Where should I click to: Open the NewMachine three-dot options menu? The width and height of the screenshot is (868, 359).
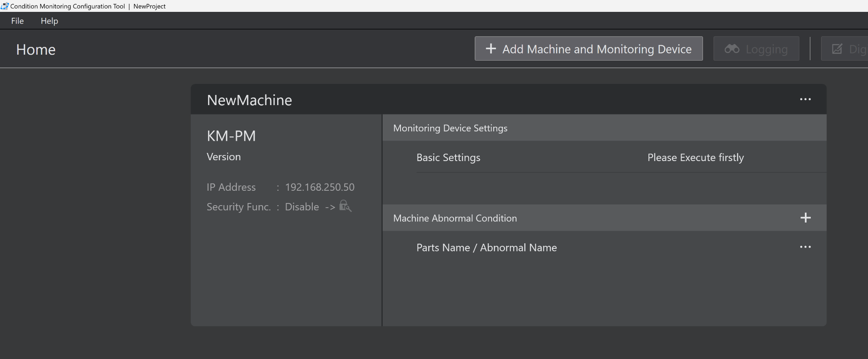[805, 100]
